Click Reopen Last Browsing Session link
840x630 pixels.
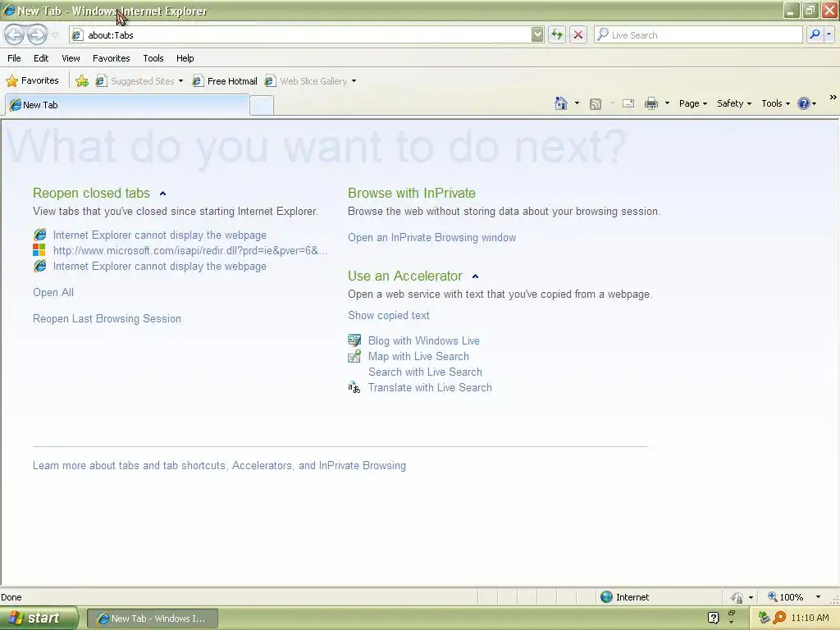pyautogui.click(x=107, y=319)
